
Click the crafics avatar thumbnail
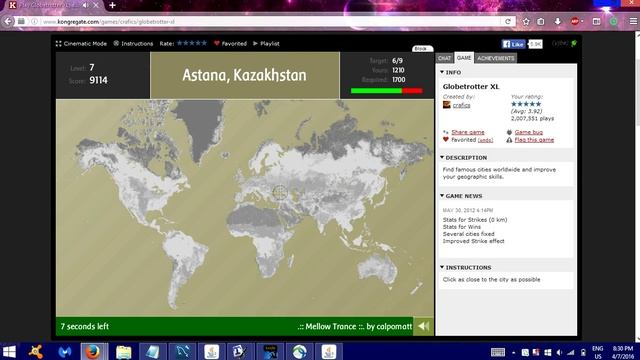447,105
